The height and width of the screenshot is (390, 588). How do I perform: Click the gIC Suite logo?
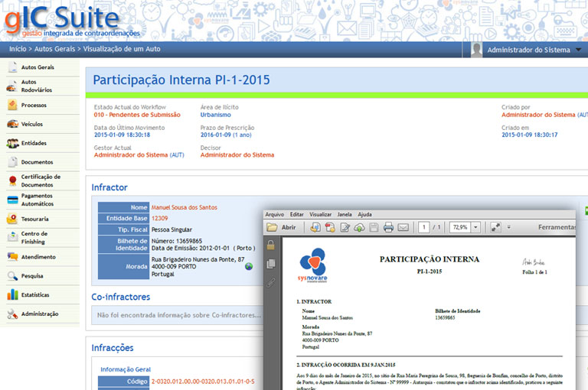pyautogui.click(x=71, y=21)
